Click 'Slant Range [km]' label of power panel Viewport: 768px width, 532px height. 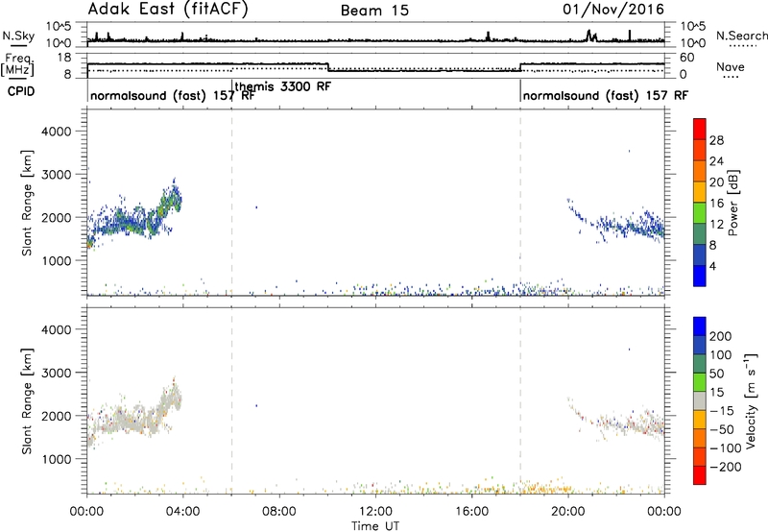tap(27, 203)
